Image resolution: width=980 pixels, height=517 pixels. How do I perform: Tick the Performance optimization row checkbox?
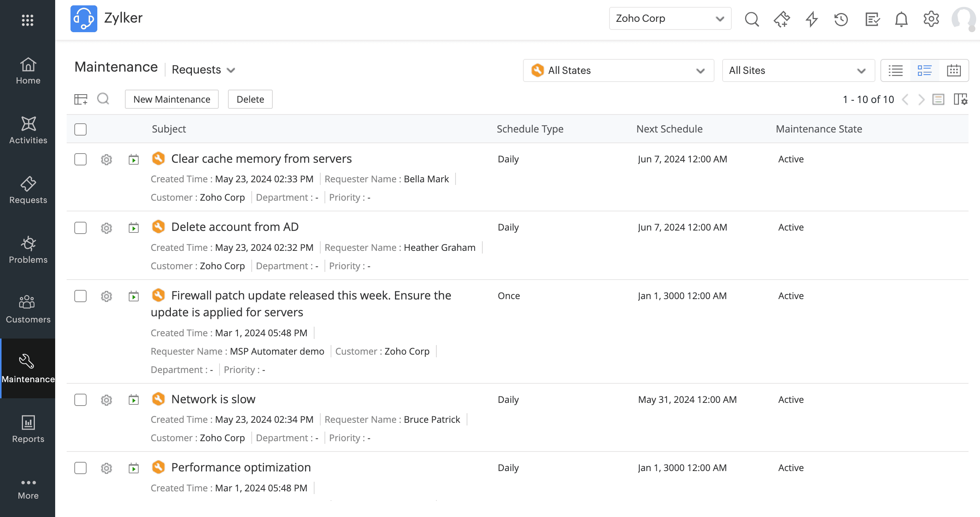80,468
